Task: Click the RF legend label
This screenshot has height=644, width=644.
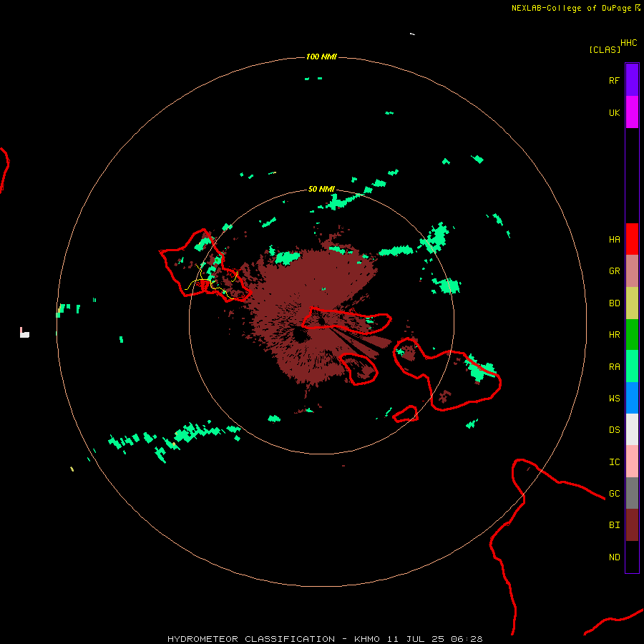Action: pyautogui.click(x=614, y=80)
